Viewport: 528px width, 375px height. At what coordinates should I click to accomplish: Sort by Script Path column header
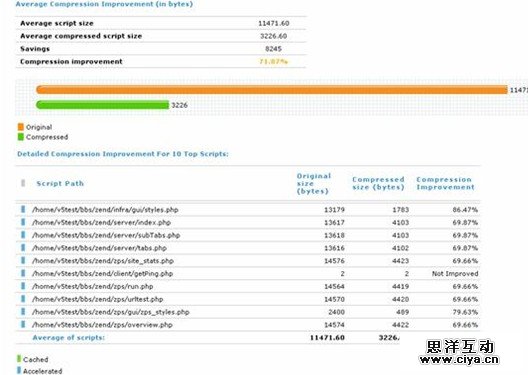(60, 183)
